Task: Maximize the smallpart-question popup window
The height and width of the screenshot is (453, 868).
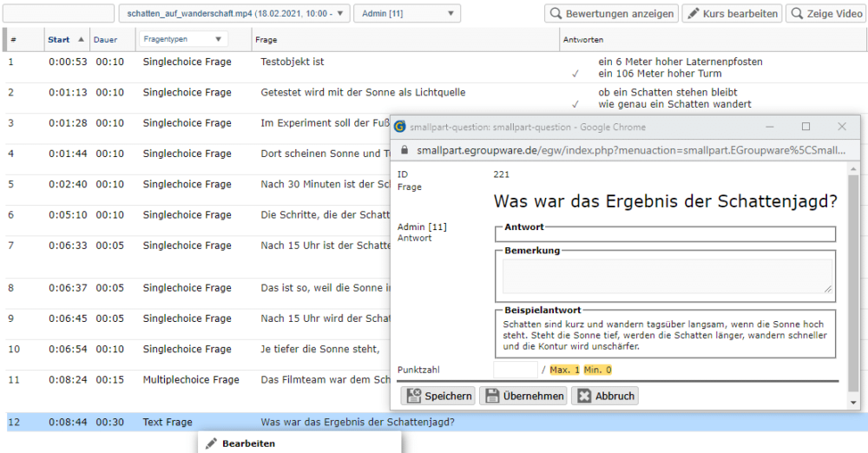Action: tap(806, 127)
